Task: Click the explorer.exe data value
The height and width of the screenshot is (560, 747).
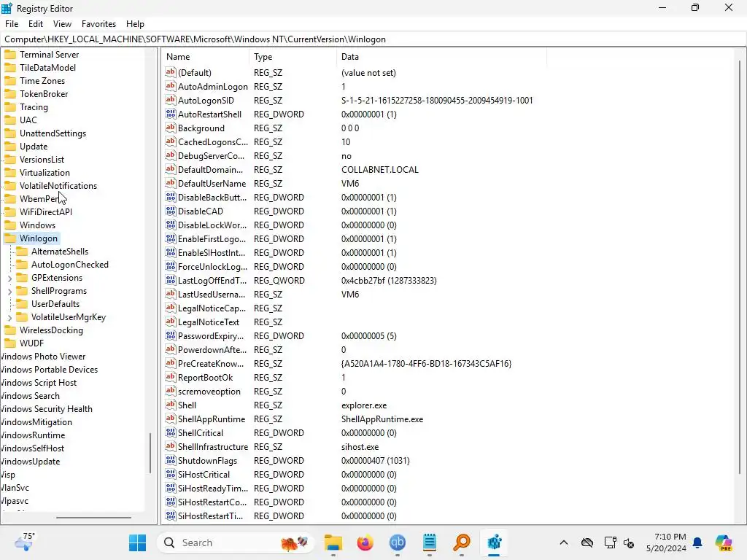Action: point(364,405)
